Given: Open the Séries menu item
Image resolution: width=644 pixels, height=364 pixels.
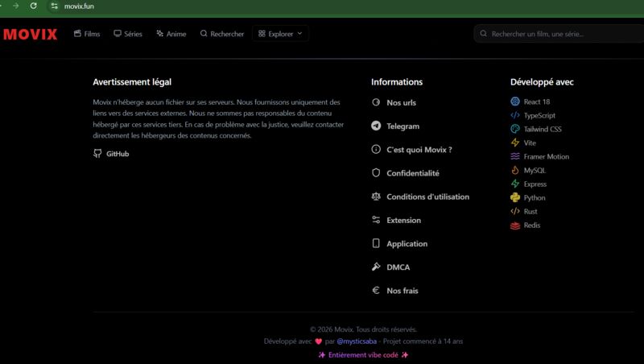Looking at the screenshot, I should 128,34.
